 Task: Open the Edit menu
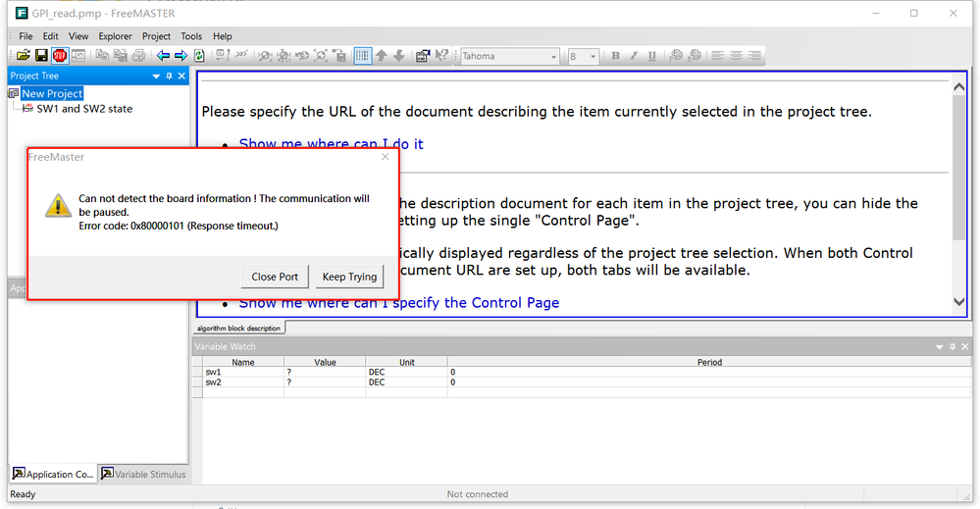point(51,36)
